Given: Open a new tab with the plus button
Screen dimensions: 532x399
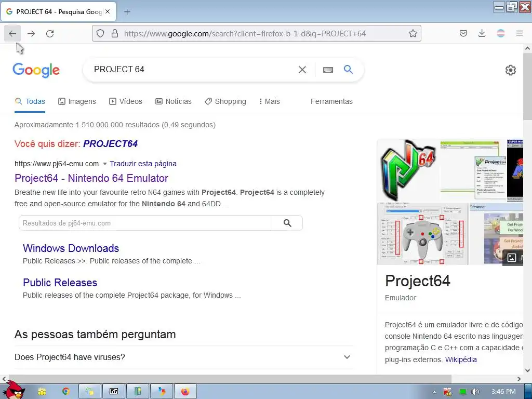Looking at the screenshot, I should [x=127, y=12].
